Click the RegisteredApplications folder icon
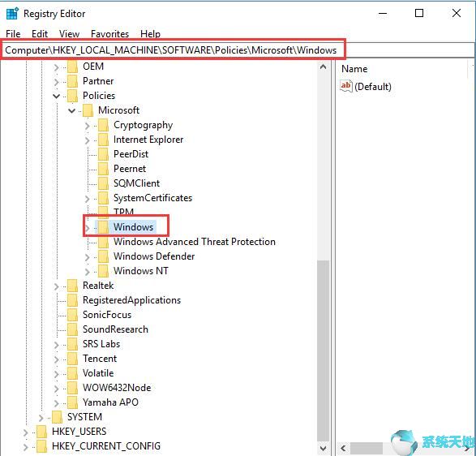476x456 pixels. point(72,300)
